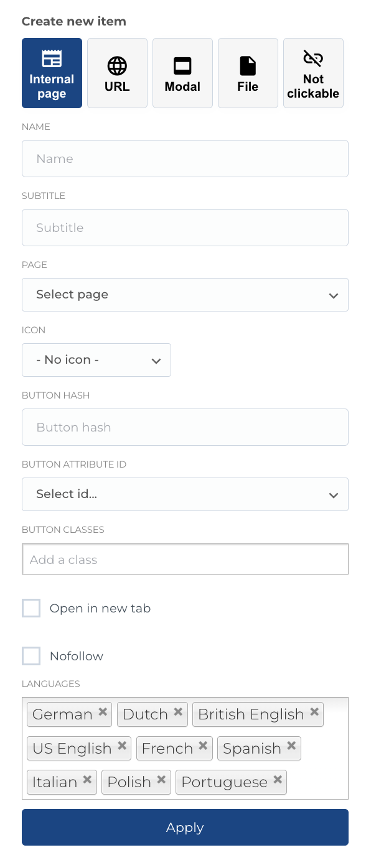Click inside the Name input field
Viewport: 366px width, 868px height.
click(185, 159)
